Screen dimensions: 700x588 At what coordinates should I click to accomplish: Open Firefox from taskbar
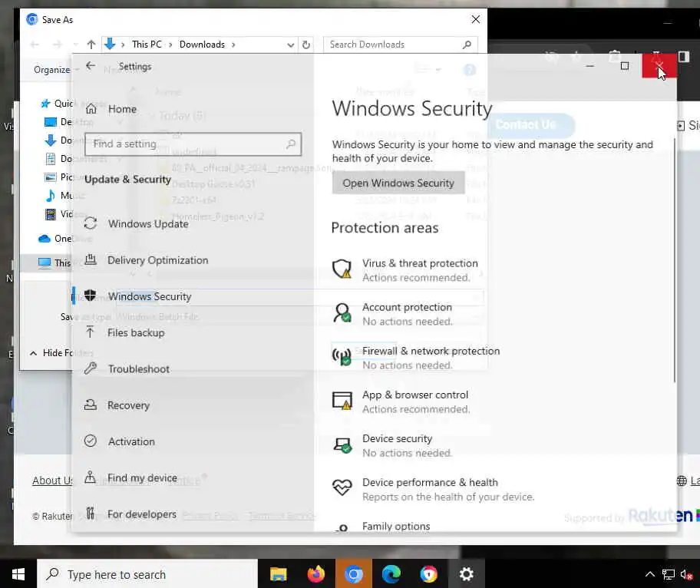click(x=316, y=574)
